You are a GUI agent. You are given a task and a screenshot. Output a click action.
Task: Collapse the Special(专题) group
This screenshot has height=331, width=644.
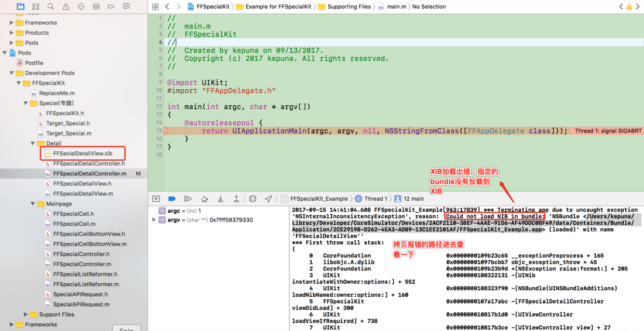(25, 103)
